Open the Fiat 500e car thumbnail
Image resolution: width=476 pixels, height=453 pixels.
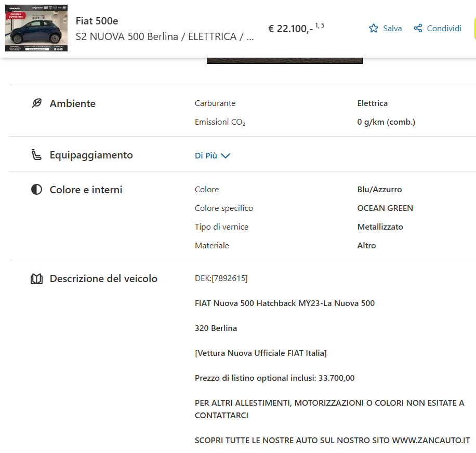point(36,28)
